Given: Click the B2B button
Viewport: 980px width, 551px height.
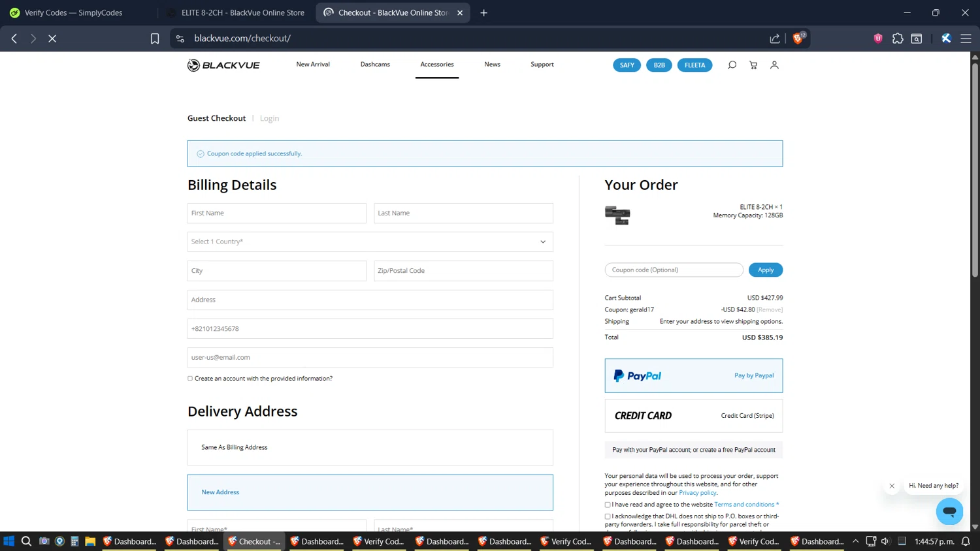Looking at the screenshot, I should click(659, 65).
